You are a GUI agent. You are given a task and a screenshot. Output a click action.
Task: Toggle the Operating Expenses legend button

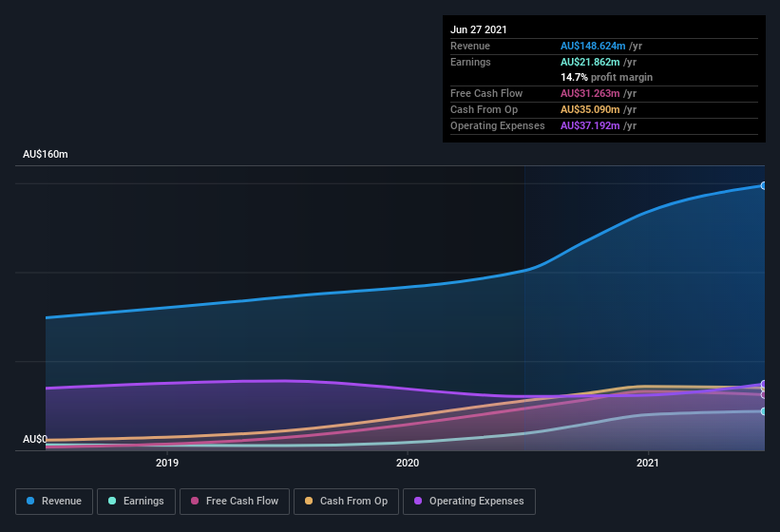click(469, 502)
